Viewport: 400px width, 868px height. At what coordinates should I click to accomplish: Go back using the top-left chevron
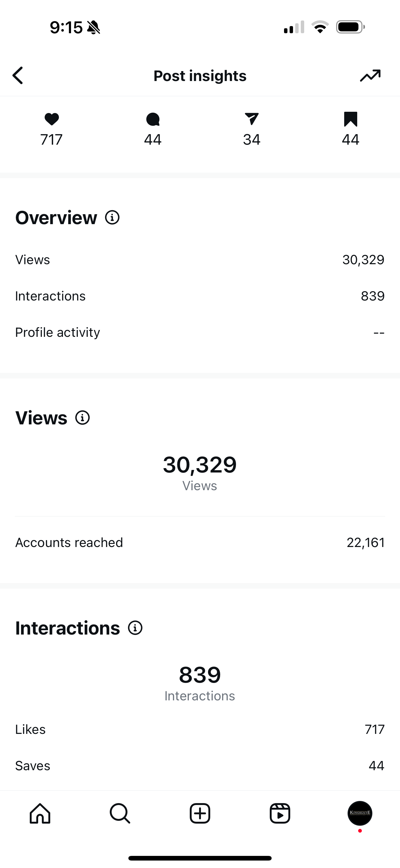[x=18, y=75]
